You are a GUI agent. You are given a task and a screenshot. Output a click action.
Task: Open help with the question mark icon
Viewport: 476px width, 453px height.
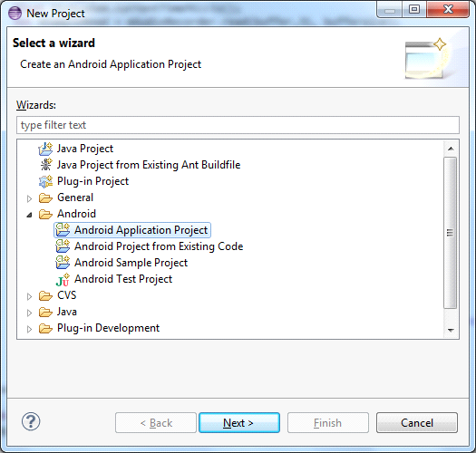point(31,421)
